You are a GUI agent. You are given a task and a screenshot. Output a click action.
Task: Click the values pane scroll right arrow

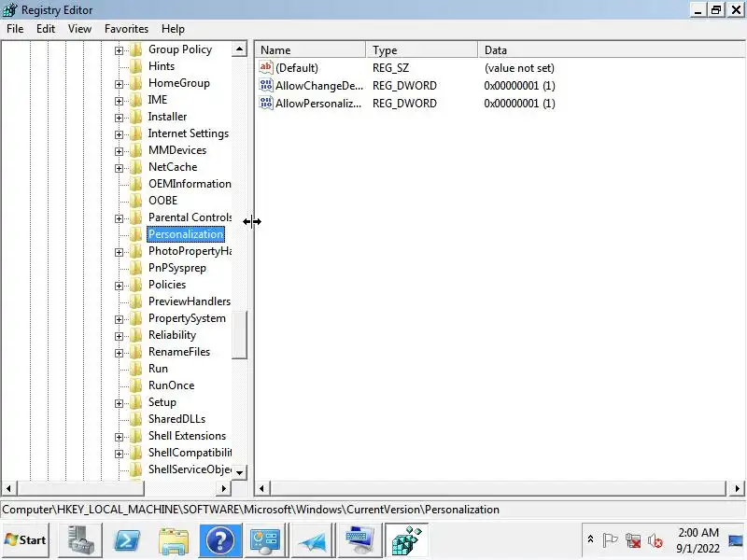(x=737, y=488)
